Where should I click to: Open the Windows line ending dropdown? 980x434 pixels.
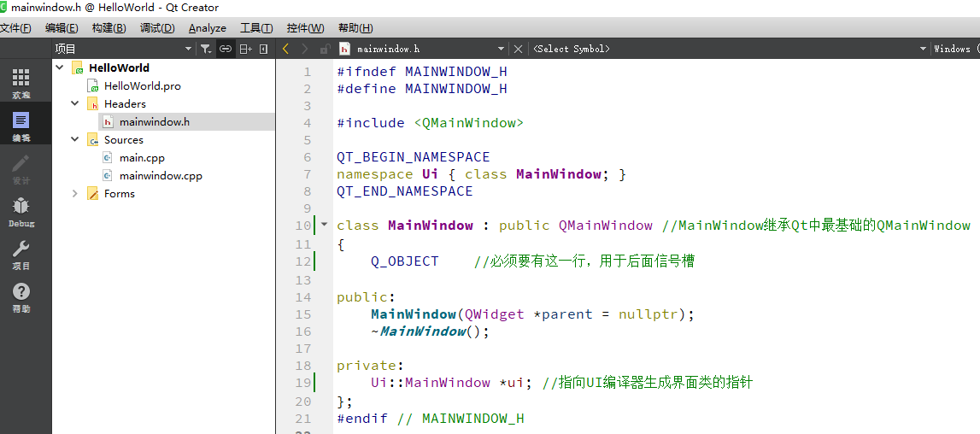click(x=955, y=49)
